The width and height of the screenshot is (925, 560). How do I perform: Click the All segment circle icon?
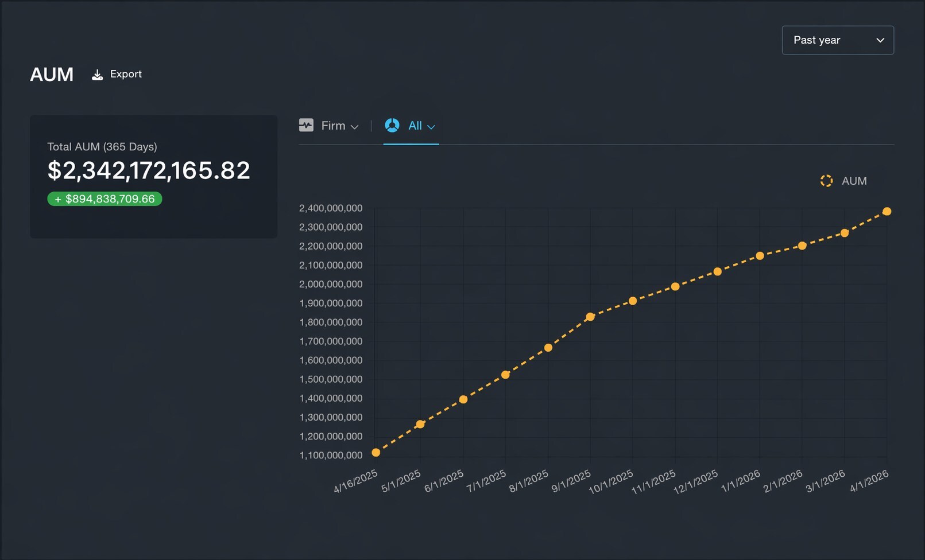tap(392, 125)
